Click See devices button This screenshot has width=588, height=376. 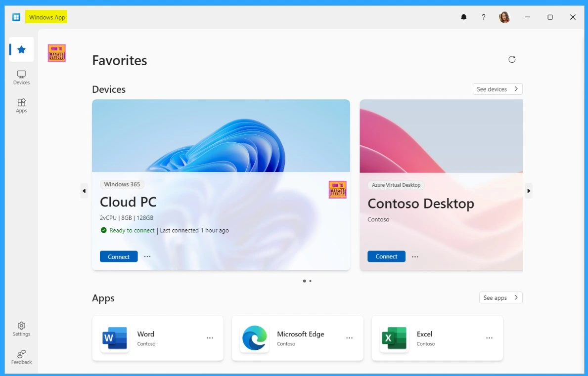coord(498,89)
